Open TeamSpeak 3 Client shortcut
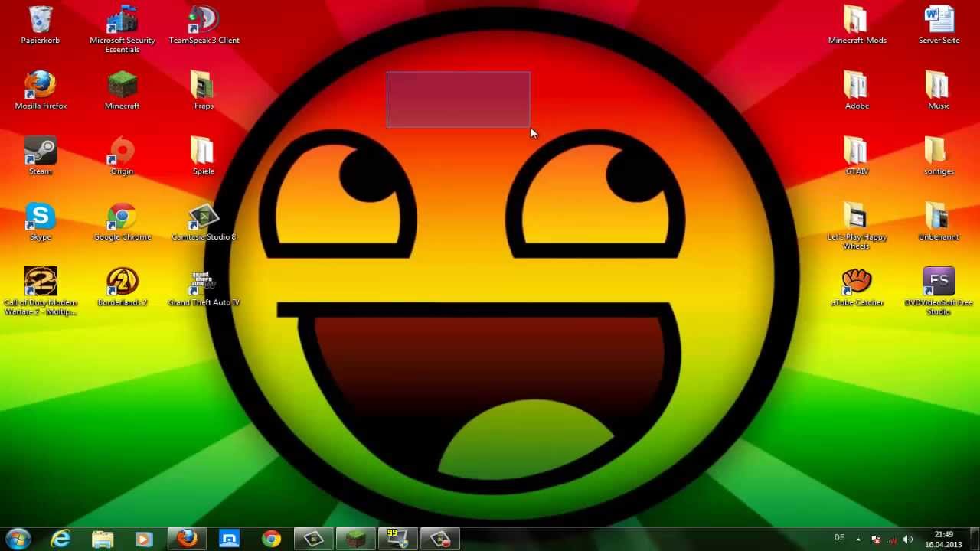 click(x=204, y=25)
